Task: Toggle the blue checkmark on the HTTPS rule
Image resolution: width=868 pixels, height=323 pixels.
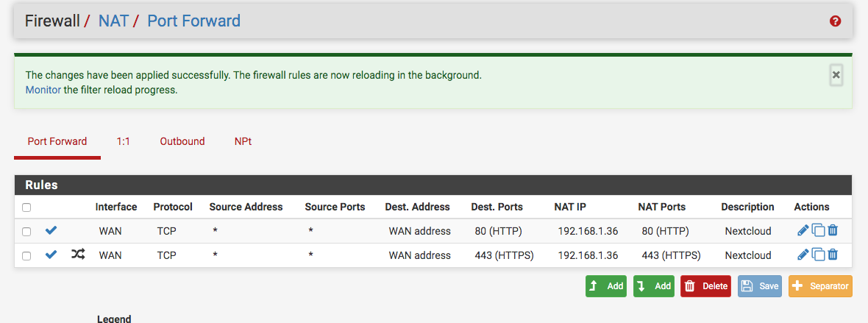Action: pyautogui.click(x=51, y=255)
